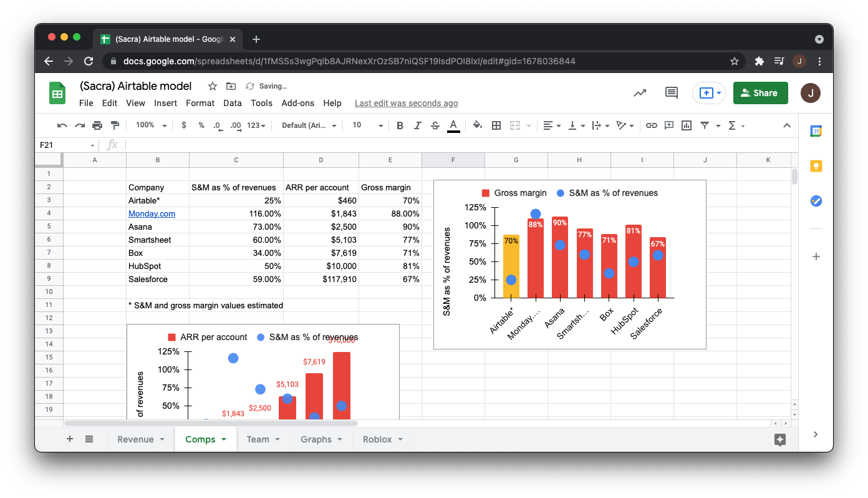Open text wrapping dropdown

point(599,125)
